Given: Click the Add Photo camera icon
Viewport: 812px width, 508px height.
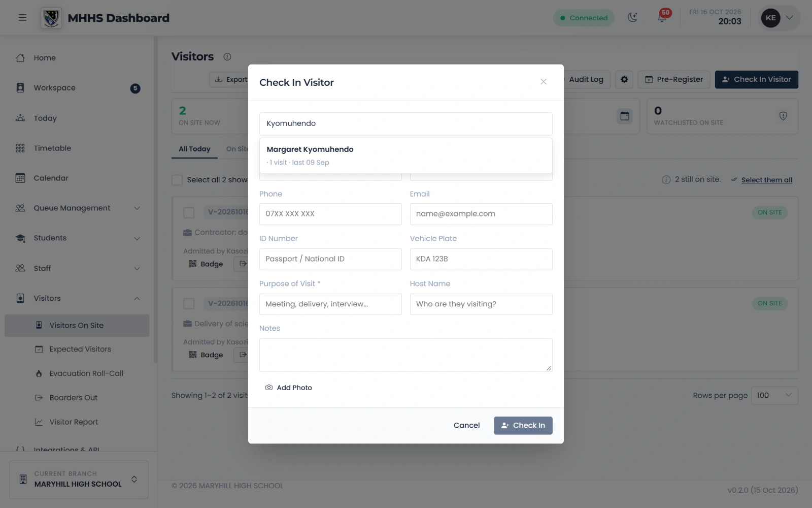Looking at the screenshot, I should click(269, 388).
